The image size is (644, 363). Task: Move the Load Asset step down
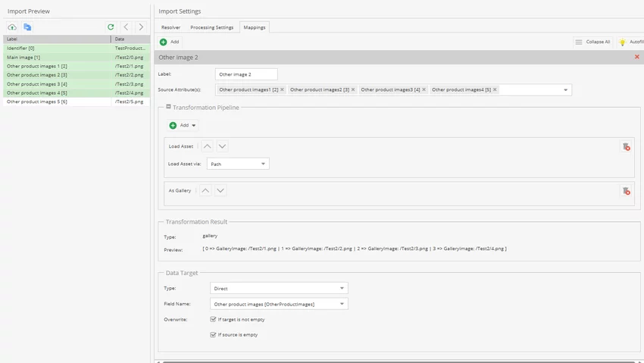pyautogui.click(x=222, y=146)
